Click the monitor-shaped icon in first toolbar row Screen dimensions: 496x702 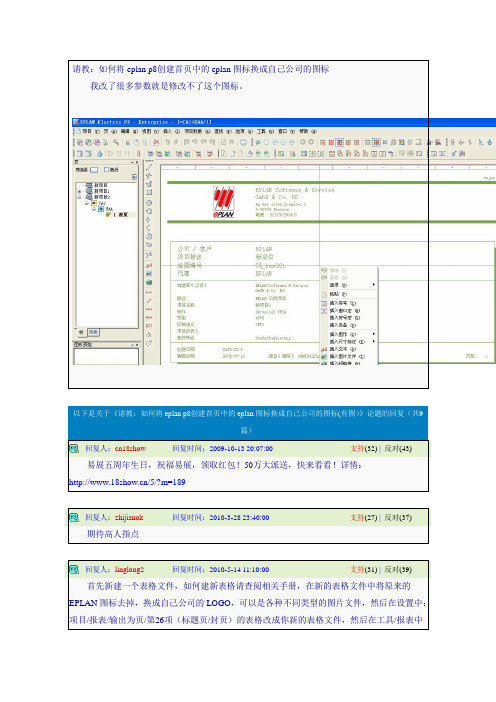(243, 142)
